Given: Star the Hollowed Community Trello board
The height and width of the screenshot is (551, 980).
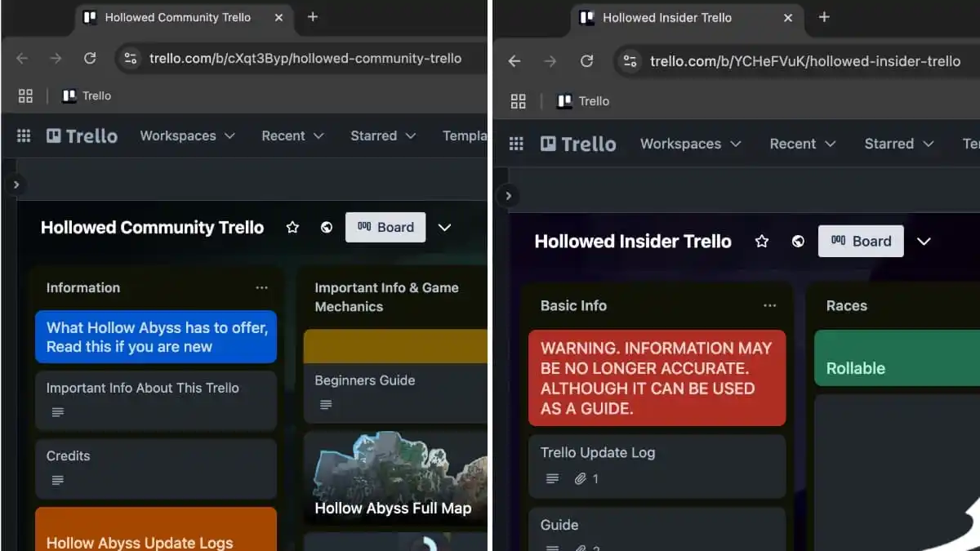Looking at the screenshot, I should 292,228.
